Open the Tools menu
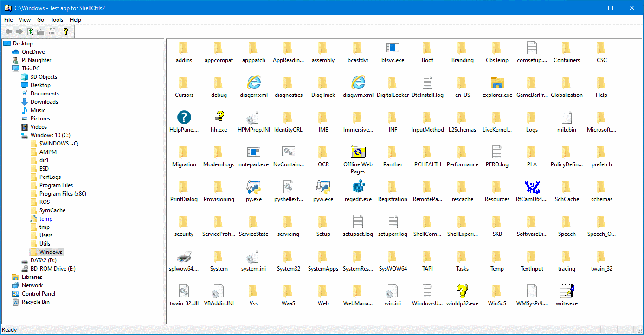This screenshot has height=335, width=644. [57, 19]
